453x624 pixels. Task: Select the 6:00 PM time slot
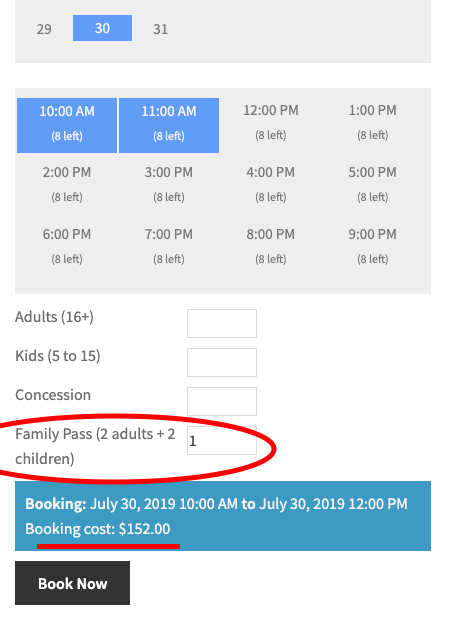tap(67, 246)
